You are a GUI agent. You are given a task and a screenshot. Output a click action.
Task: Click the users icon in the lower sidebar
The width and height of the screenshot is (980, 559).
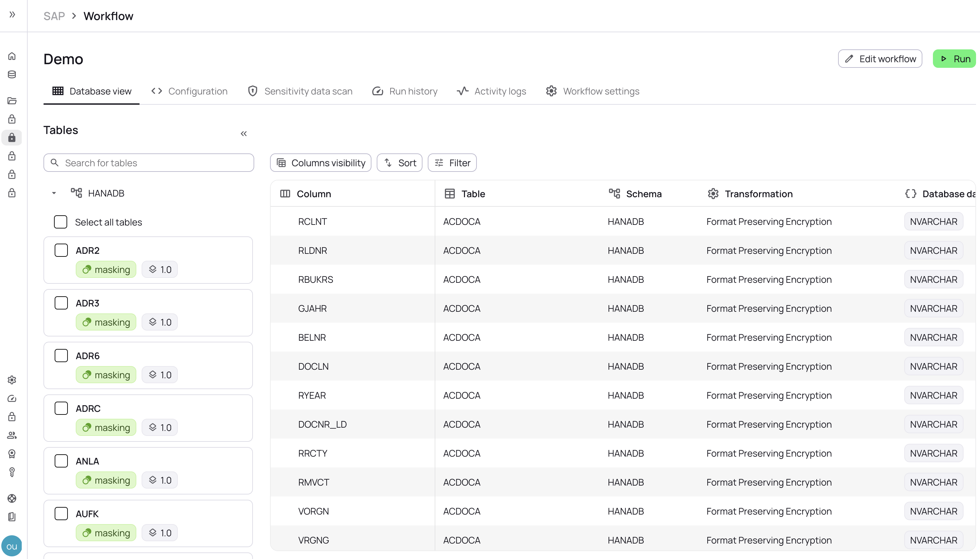point(12,435)
